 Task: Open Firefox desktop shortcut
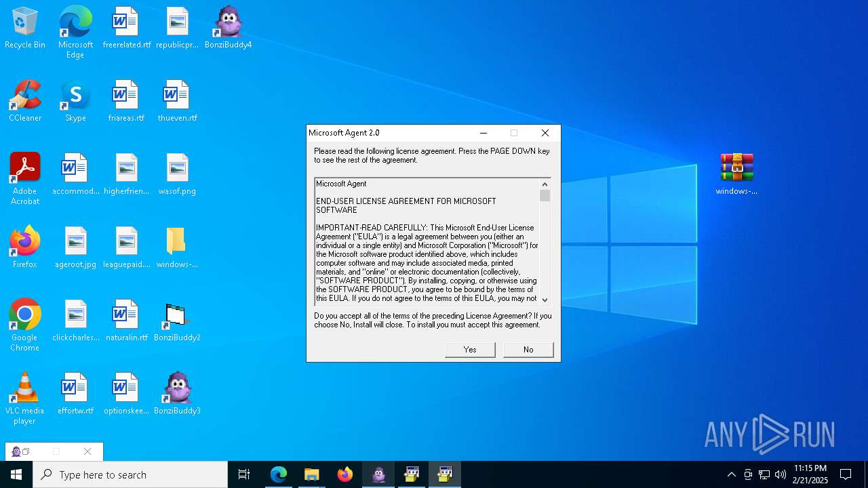click(25, 247)
